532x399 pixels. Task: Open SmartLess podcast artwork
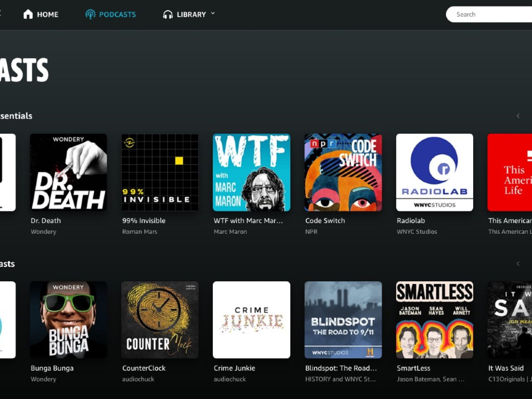[435, 320]
